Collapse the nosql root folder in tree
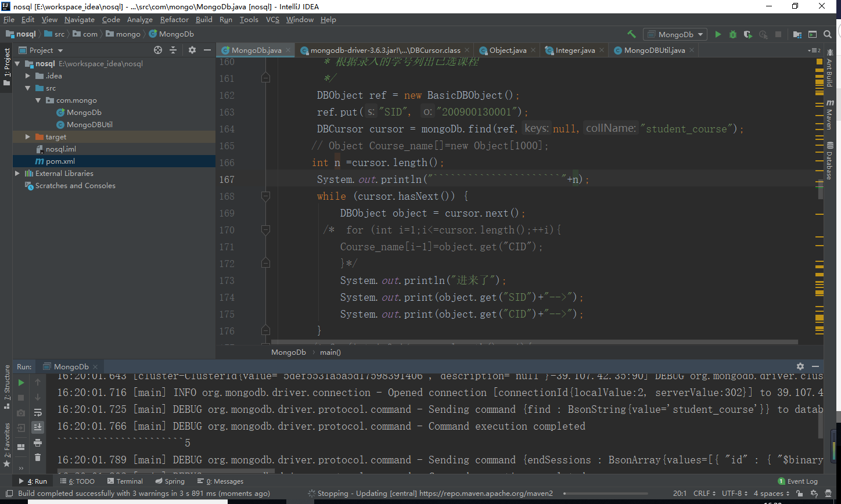This screenshot has width=841, height=504. 17,64
